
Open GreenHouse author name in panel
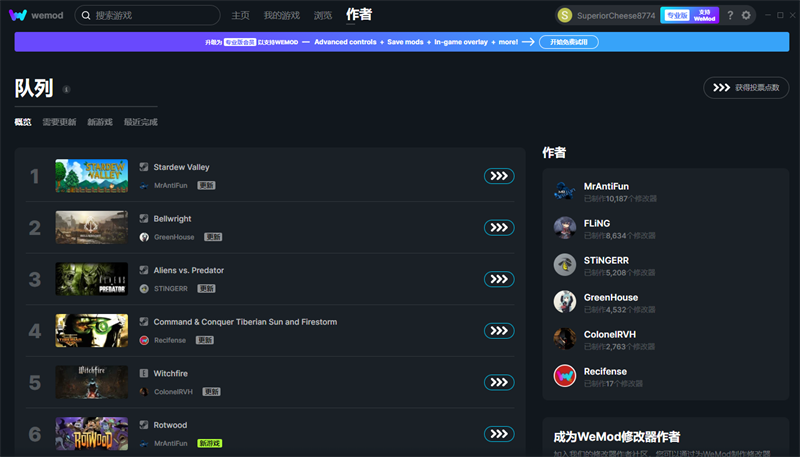[x=611, y=297]
